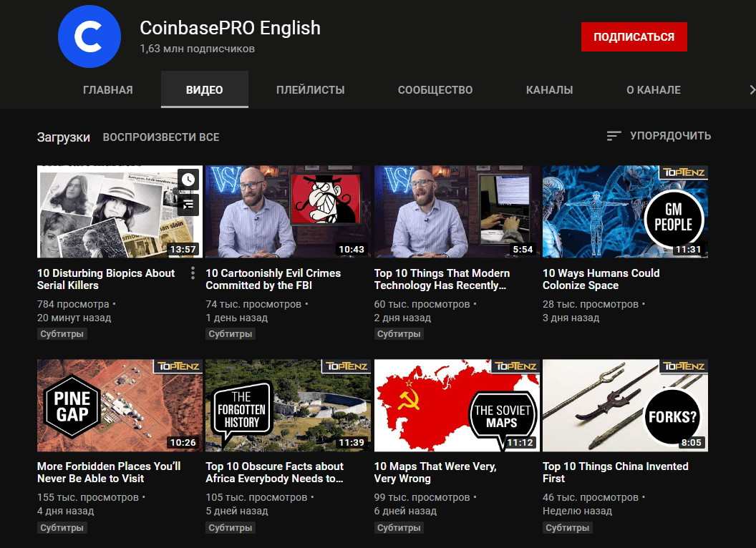Add Serial Killers video to queue
The width and height of the screenshot is (756, 548).
pyautogui.click(x=188, y=204)
